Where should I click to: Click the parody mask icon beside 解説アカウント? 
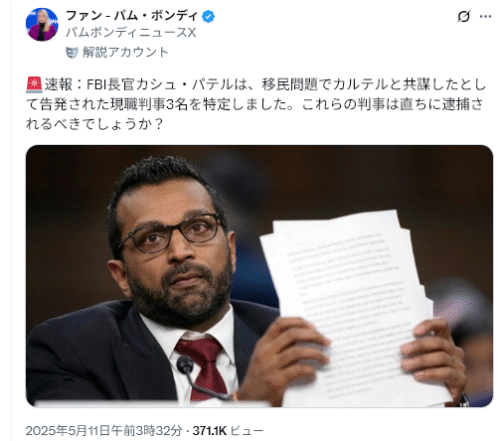pos(72,53)
